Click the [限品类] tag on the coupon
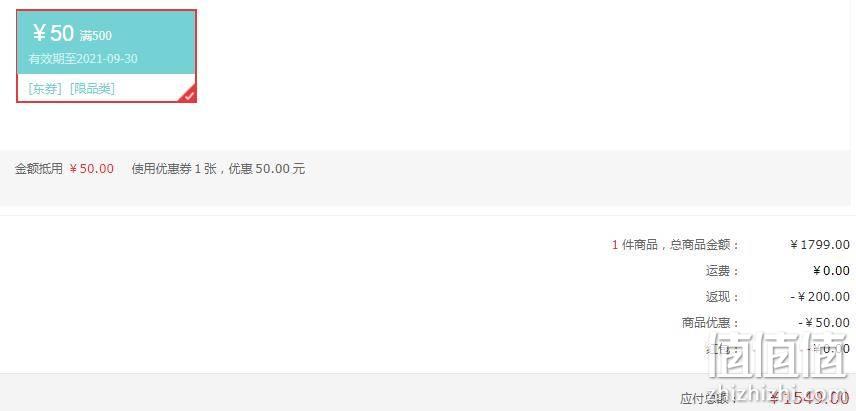 (92, 89)
